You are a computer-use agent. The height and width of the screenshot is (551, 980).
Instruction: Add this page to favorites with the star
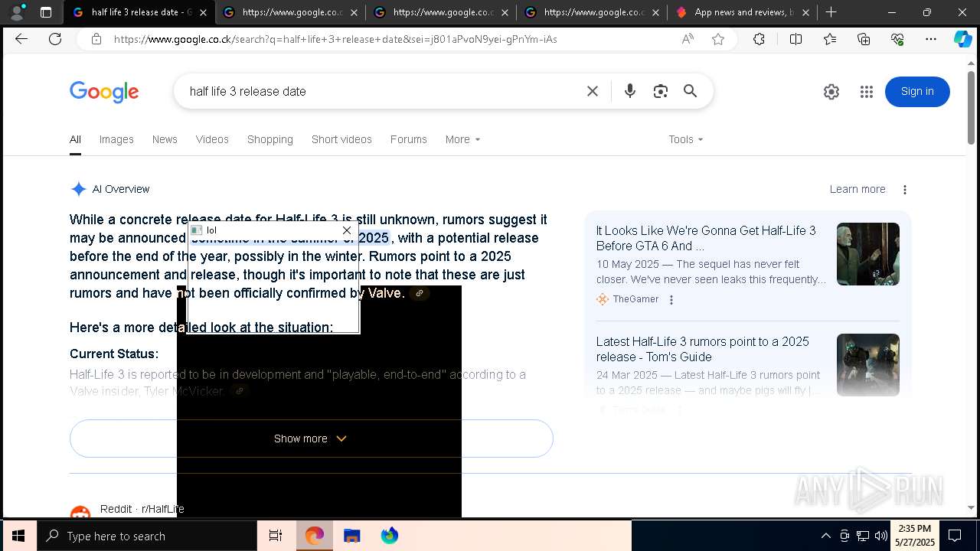(x=718, y=39)
